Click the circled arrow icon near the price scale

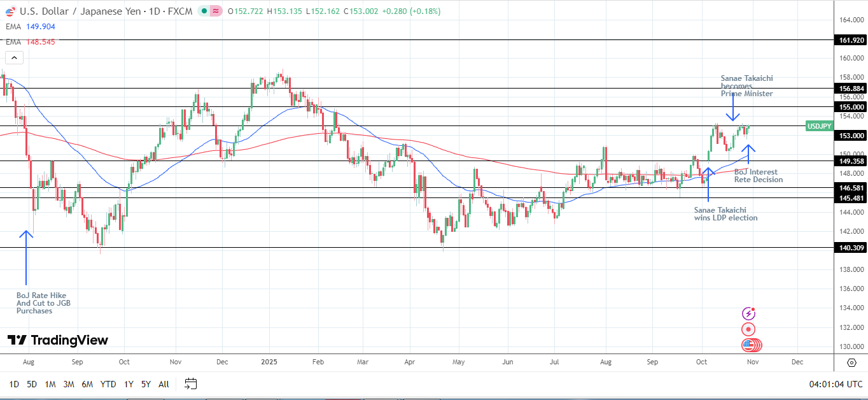pos(13,57)
